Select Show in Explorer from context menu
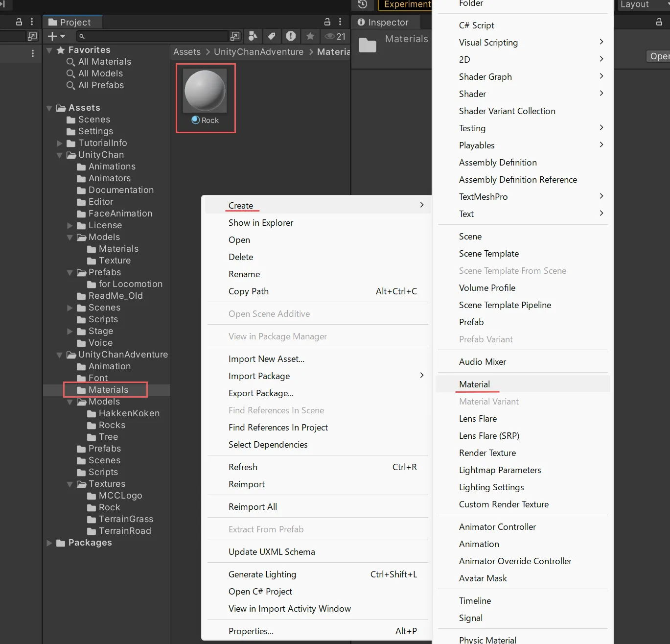The height and width of the screenshot is (644, 670). coord(261,223)
